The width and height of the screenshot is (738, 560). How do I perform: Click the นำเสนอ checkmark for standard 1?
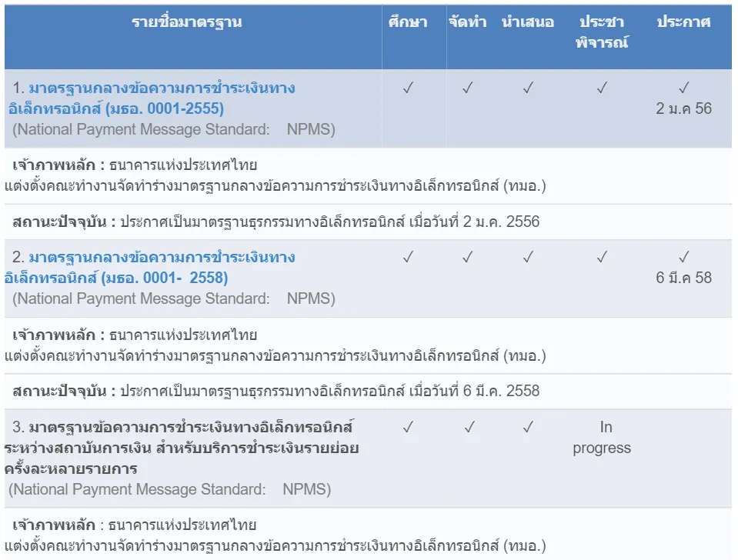pos(528,88)
